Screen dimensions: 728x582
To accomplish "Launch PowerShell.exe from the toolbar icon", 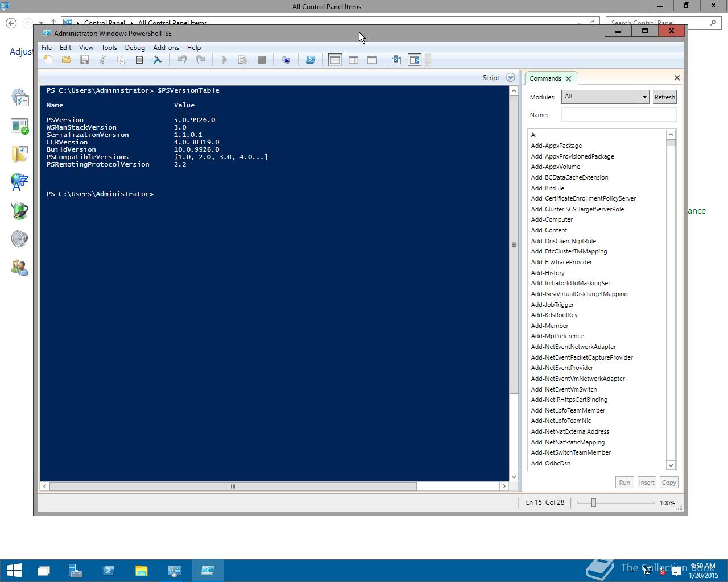I will (x=311, y=60).
